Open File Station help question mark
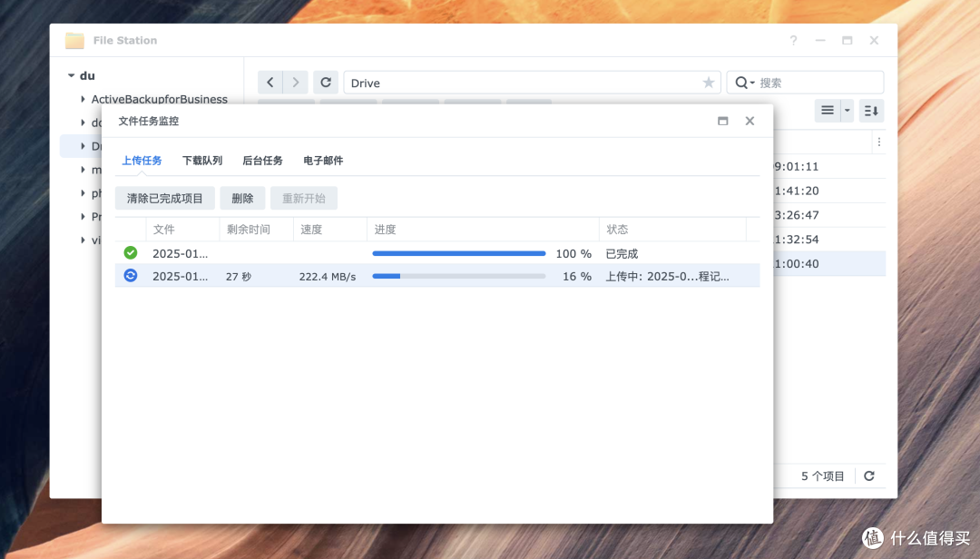This screenshot has width=980, height=559. (x=793, y=41)
